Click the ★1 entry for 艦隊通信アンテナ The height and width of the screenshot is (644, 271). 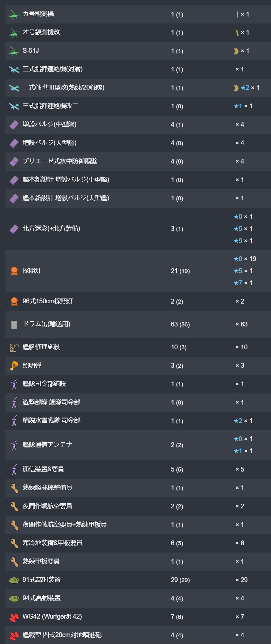[243, 451]
